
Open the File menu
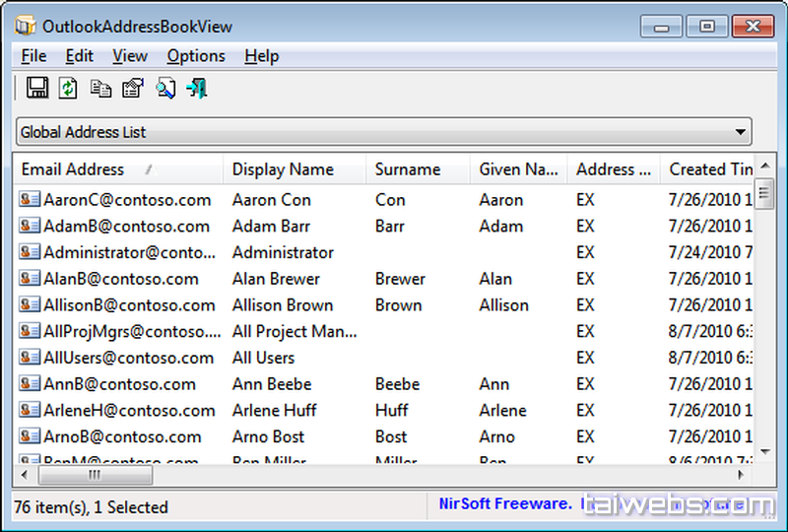33,56
